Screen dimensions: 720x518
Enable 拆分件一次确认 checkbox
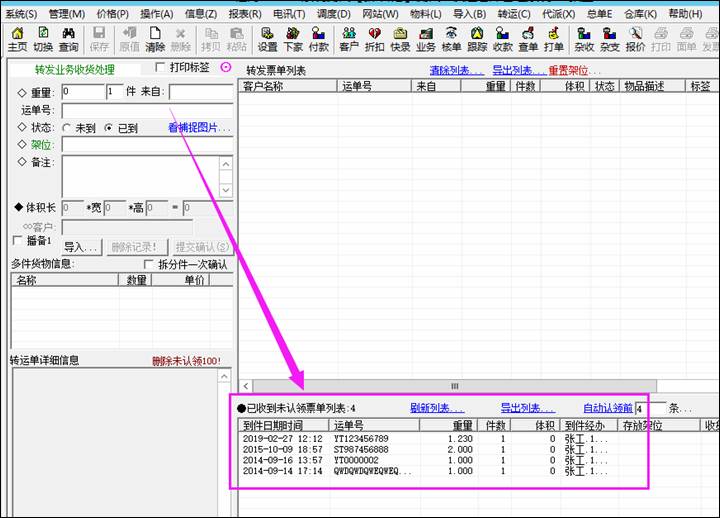click(x=148, y=265)
